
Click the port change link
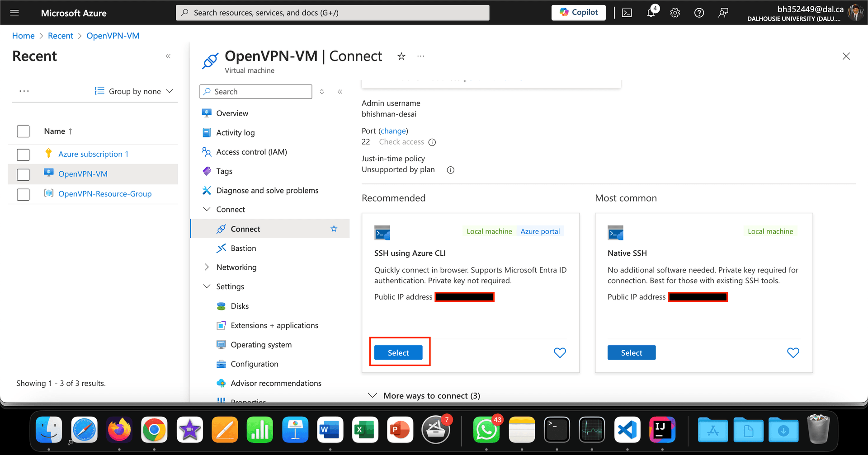393,131
